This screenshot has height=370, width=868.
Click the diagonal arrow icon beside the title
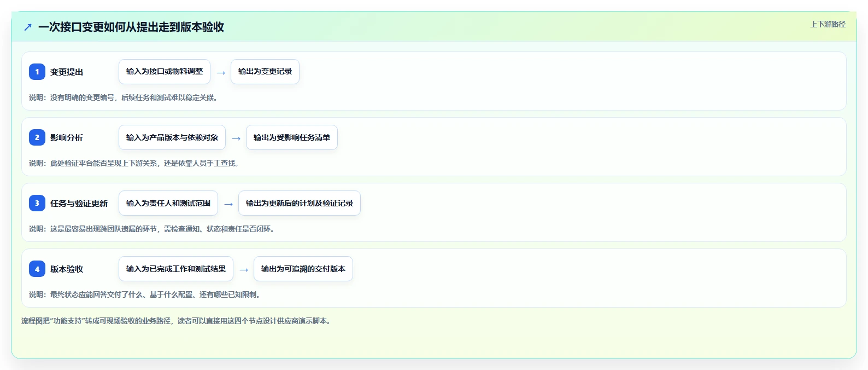click(28, 27)
